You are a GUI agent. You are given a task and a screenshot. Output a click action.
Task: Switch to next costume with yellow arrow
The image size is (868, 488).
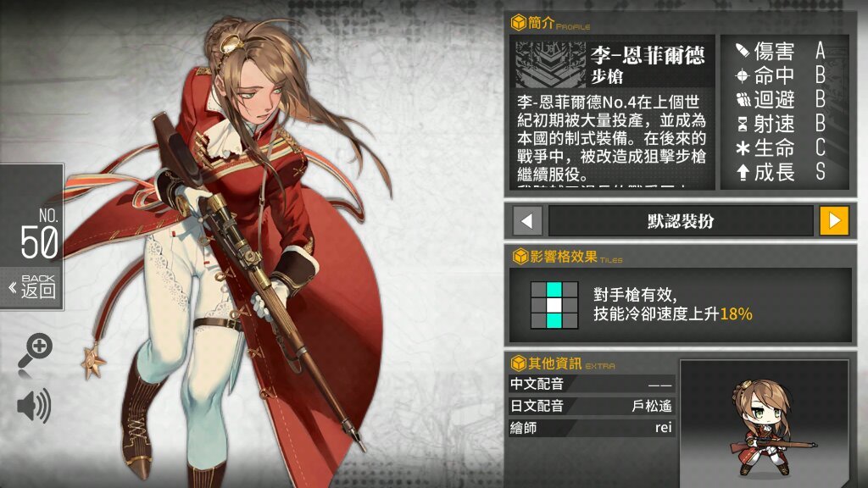[834, 221]
